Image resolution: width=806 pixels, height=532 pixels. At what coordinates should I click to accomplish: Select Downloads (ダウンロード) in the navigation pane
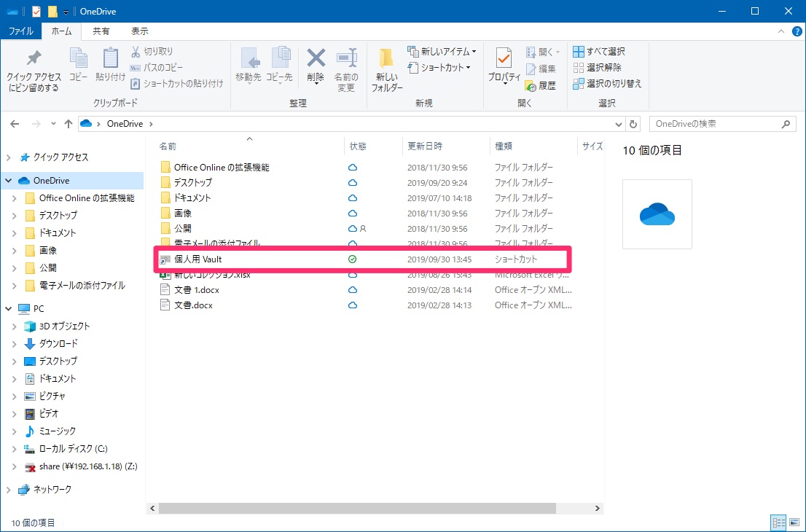[x=58, y=344]
